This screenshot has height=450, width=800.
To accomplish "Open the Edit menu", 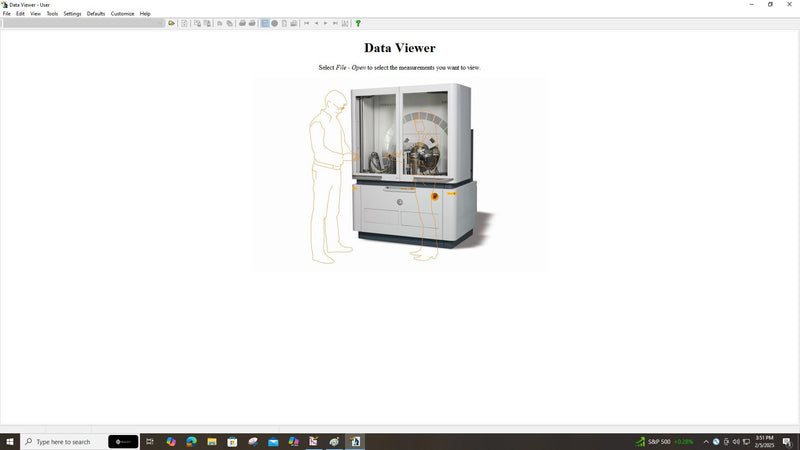I will coord(20,14).
